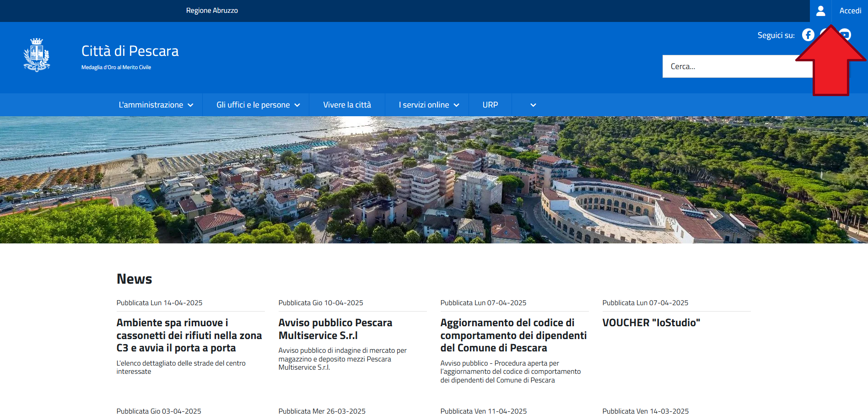Click the News section heading

click(x=134, y=279)
